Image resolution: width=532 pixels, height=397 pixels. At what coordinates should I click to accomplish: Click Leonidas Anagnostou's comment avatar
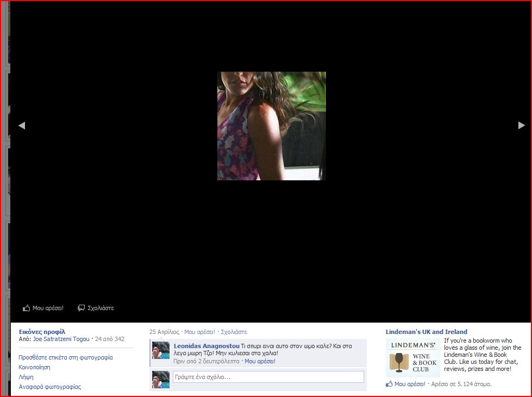coord(161,350)
